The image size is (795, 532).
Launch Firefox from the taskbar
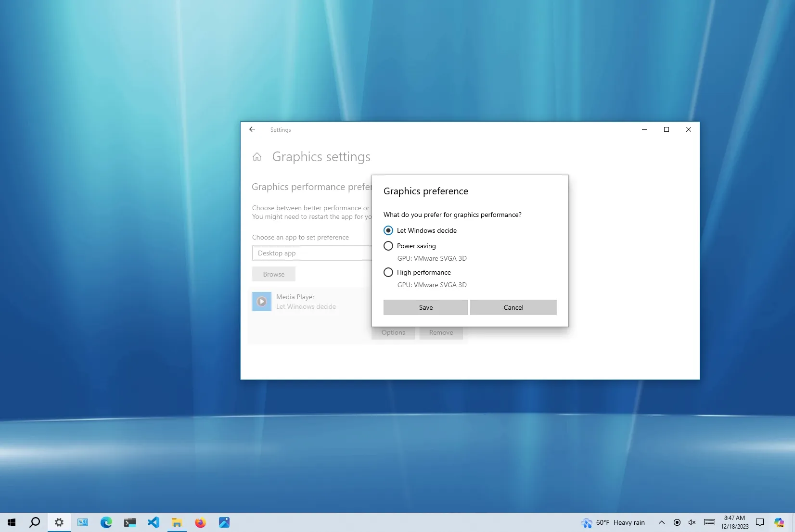pos(200,522)
